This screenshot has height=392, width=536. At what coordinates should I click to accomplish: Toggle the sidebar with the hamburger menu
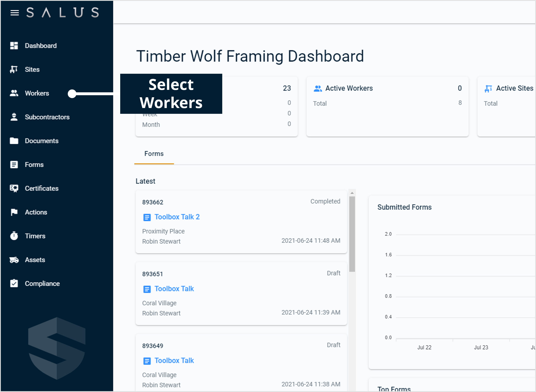tap(15, 13)
